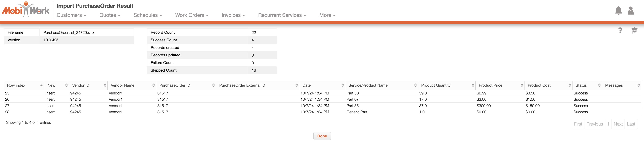Screen dimensions: 644x148
Task: Open the notifications bell
Action: tap(618, 10)
